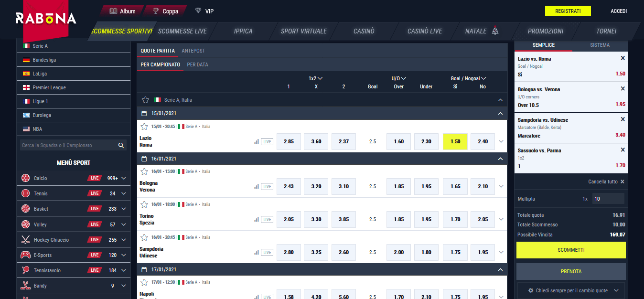Select Tennistavolo paddle icon
This screenshot has width=644, height=299.
click(25, 270)
